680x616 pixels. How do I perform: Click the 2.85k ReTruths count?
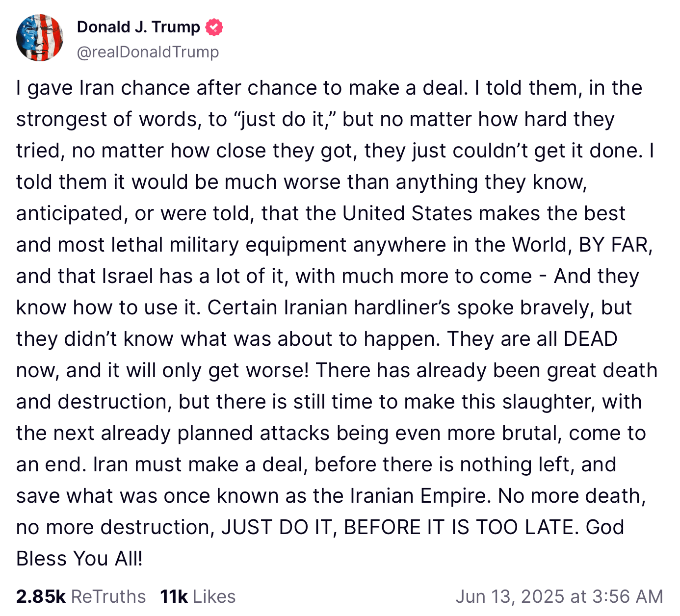[41, 596]
